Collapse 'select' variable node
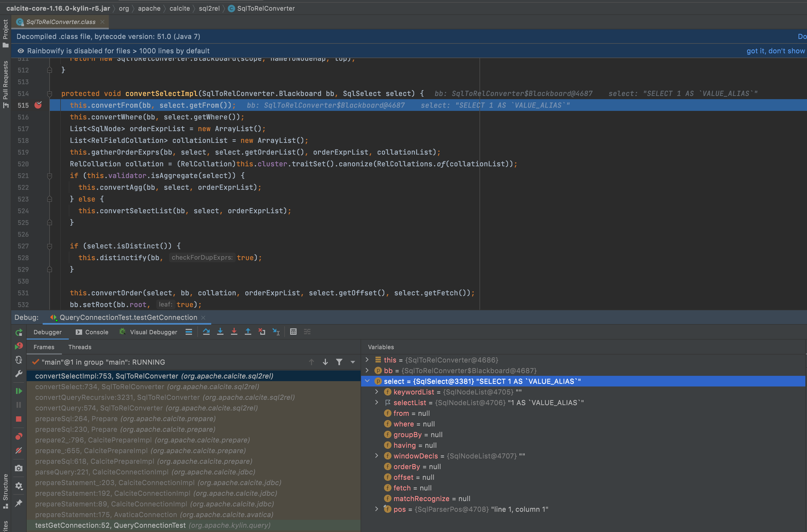The image size is (807, 532). click(367, 381)
